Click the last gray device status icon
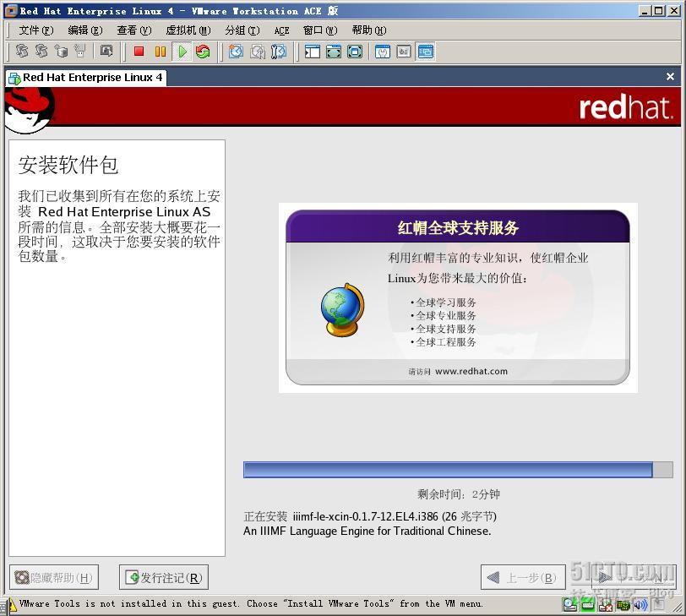 click(658, 605)
